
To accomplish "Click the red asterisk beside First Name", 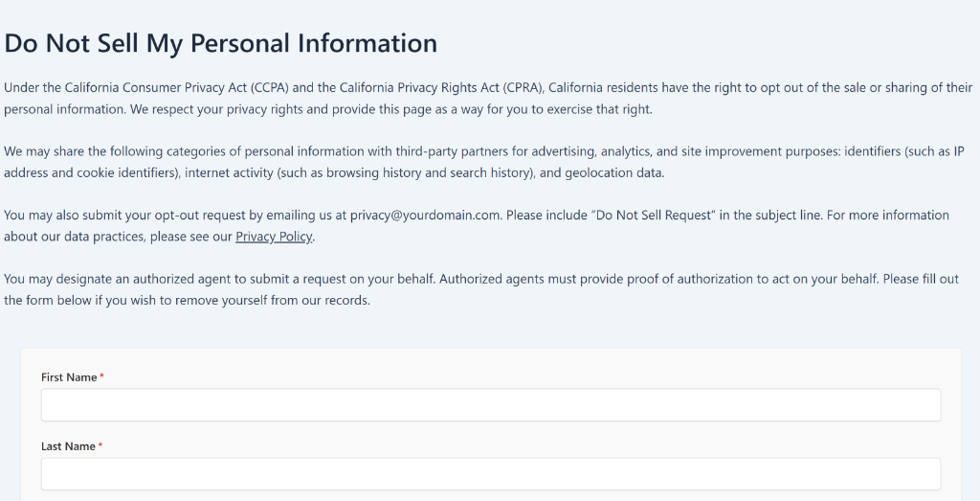I will (x=102, y=377).
